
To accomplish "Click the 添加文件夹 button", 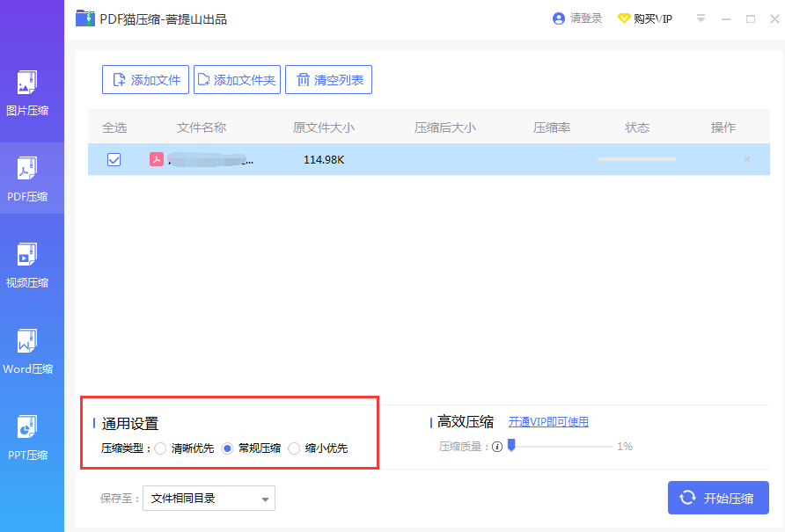I will tap(238, 79).
